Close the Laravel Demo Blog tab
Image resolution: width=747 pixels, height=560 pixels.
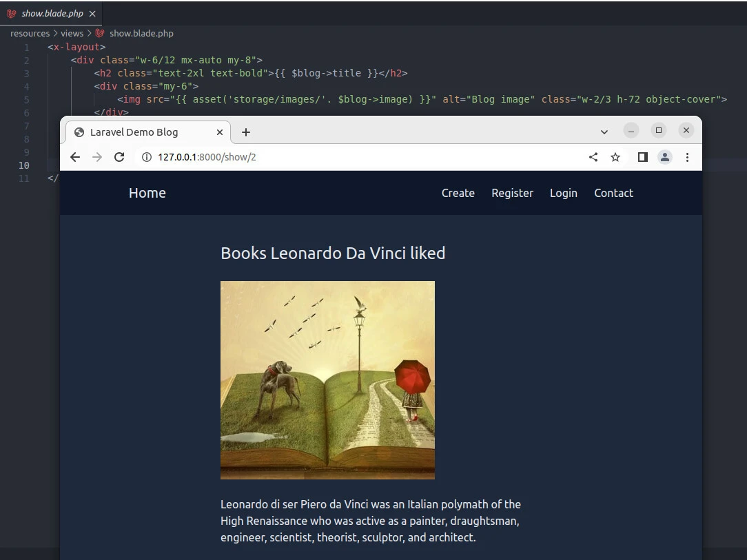coord(220,132)
